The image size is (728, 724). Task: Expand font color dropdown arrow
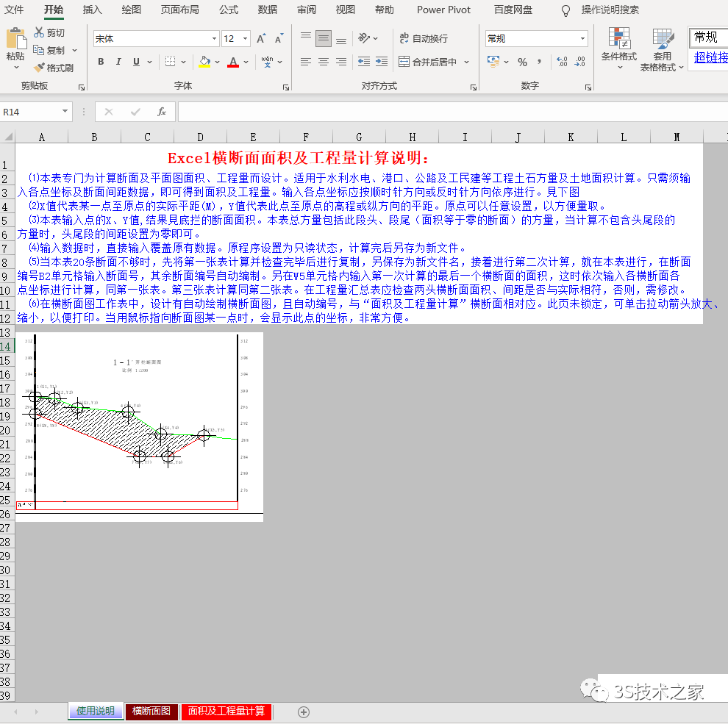(246, 62)
